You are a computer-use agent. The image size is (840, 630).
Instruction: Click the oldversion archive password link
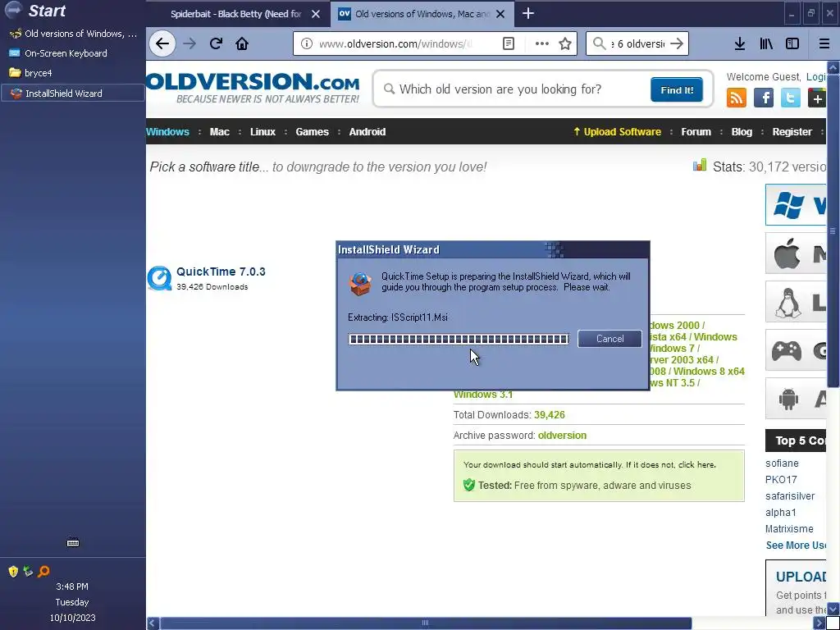coord(562,436)
